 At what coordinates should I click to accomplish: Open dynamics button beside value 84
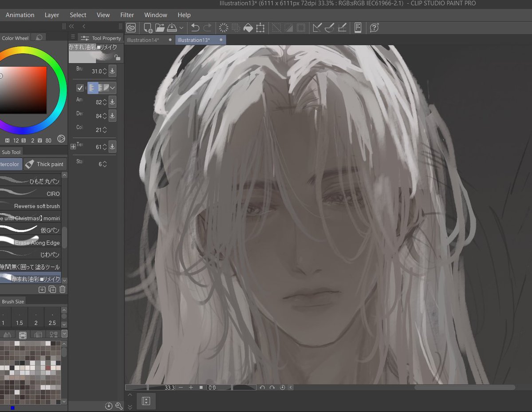click(112, 116)
